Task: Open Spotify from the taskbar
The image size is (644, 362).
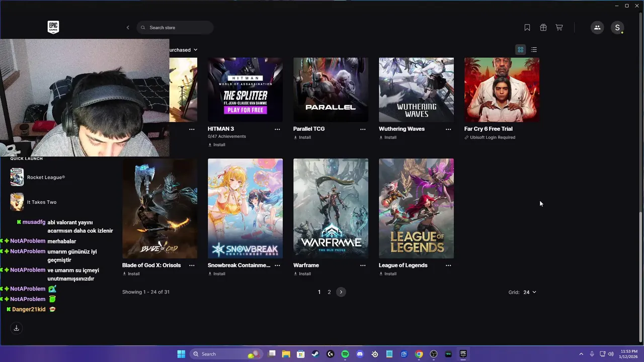Action: click(345, 354)
